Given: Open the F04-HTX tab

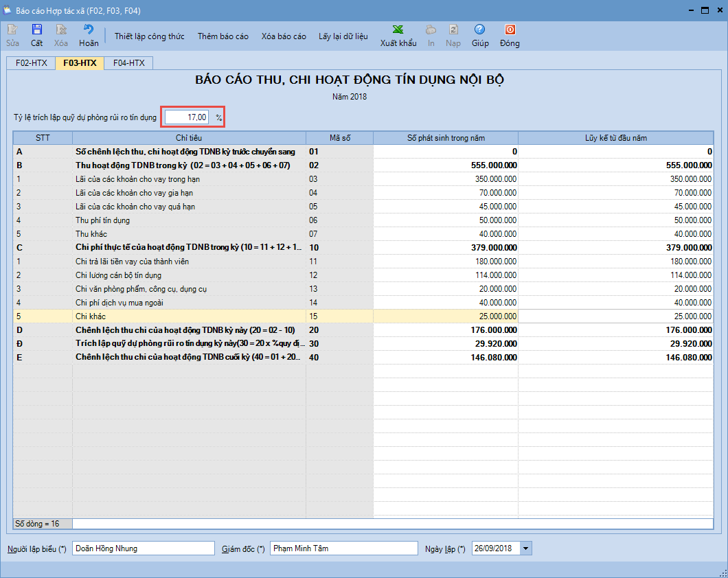Looking at the screenshot, I should click(x=128, y=63).
